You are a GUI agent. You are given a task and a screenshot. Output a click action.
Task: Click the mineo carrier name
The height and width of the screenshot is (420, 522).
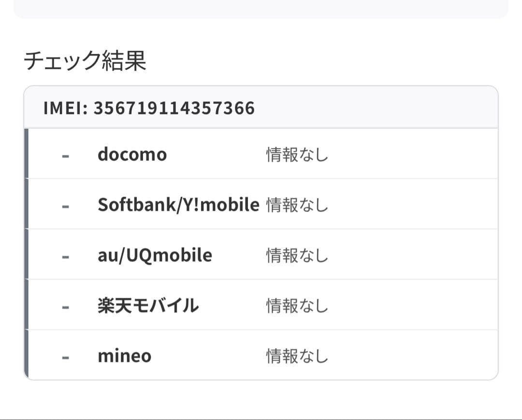coord(125,356)
